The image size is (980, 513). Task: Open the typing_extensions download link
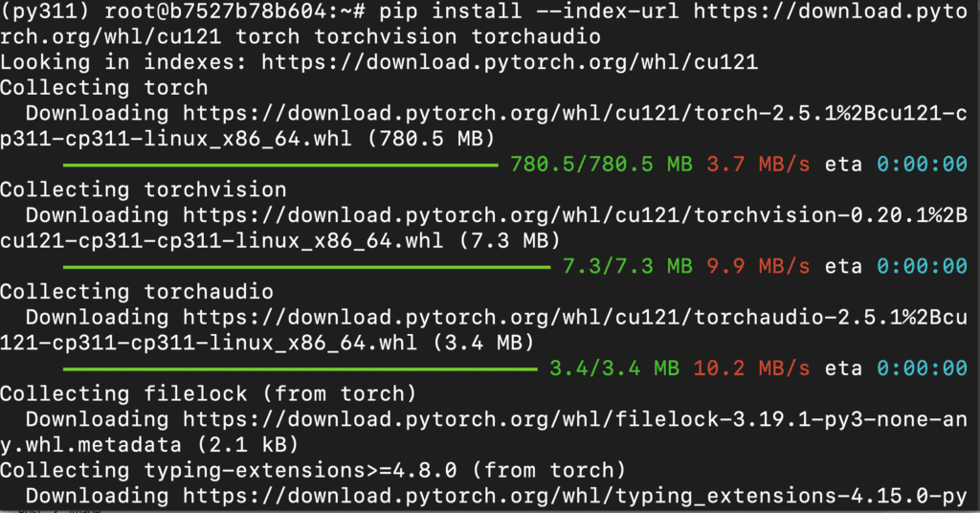click(574, 496)
